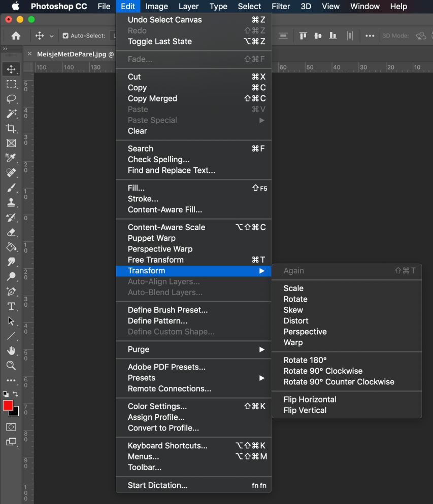Pick the Eyedropper tool
This screenshot has height=504, width=433.
(x=11, y=158)
